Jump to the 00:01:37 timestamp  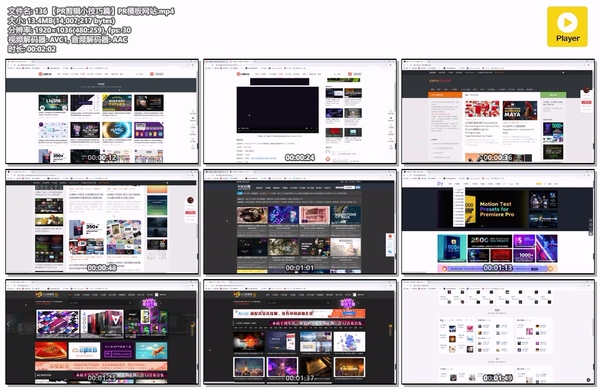point(300,332)
